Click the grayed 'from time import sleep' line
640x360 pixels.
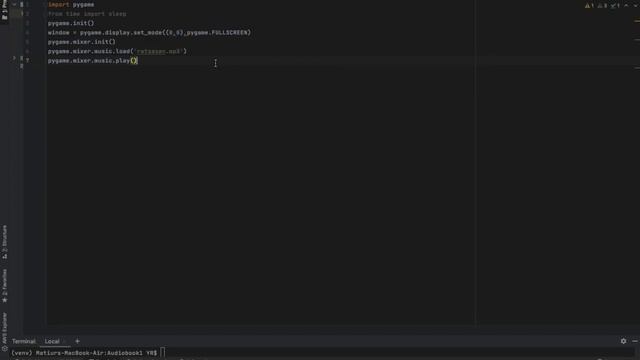click(87, 14)
